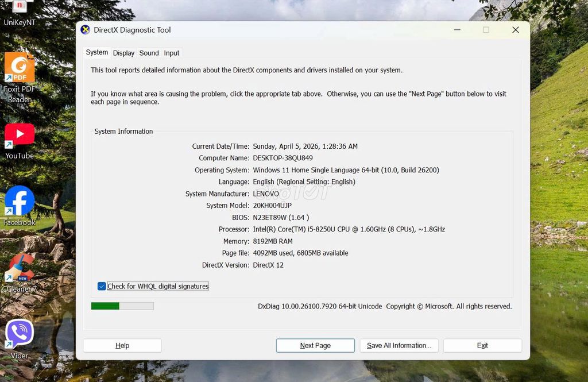Minimize the DirectX Diagnostic Tool window

(x=457, y=30)
